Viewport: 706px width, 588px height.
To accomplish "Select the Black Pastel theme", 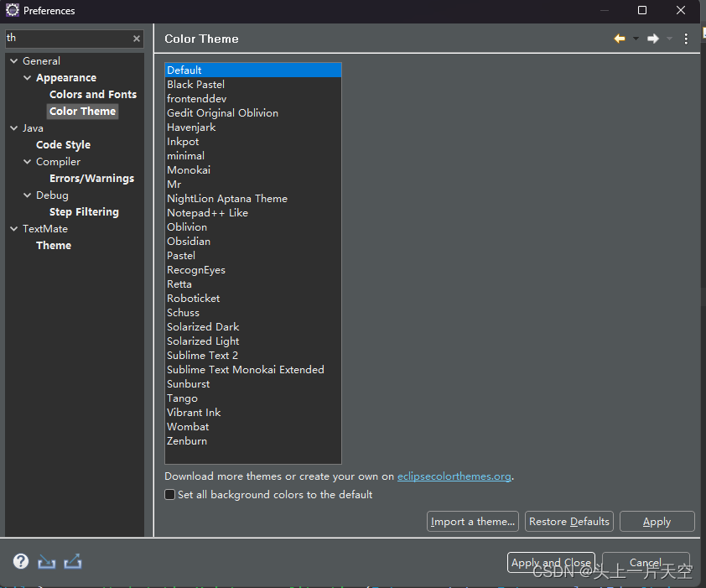I will (253, 84).
